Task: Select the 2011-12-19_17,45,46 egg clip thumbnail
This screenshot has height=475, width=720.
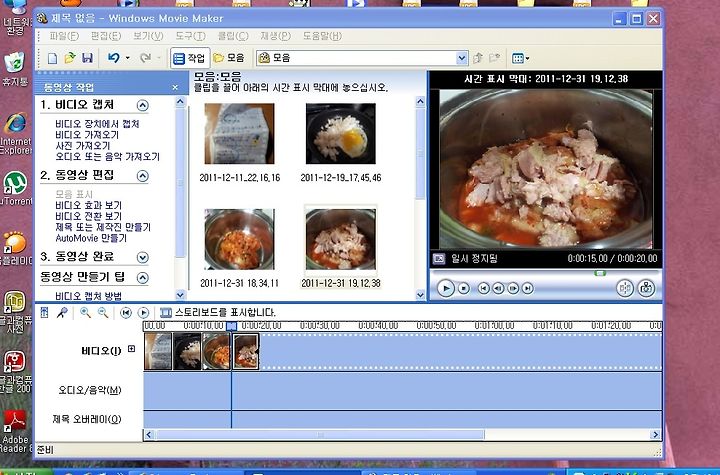Action: tap(341, 134)
